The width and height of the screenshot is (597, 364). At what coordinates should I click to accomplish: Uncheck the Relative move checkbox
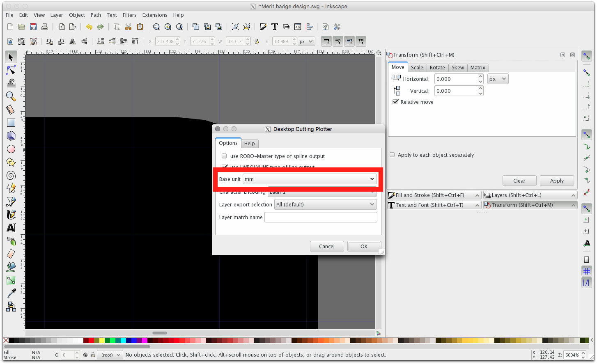(x=396, y=102)
